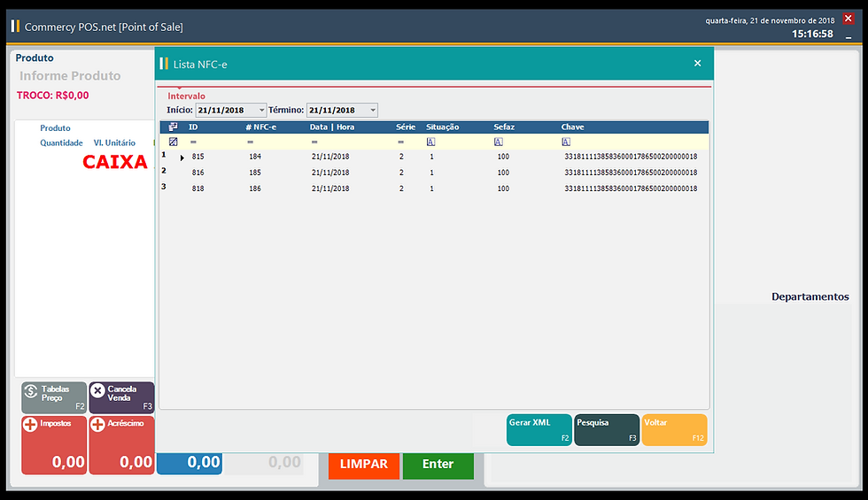Image resolution: width=868 pixels, height=500 pixels.
Task: Click Situação filter text-condition icon
Action: 430,142
